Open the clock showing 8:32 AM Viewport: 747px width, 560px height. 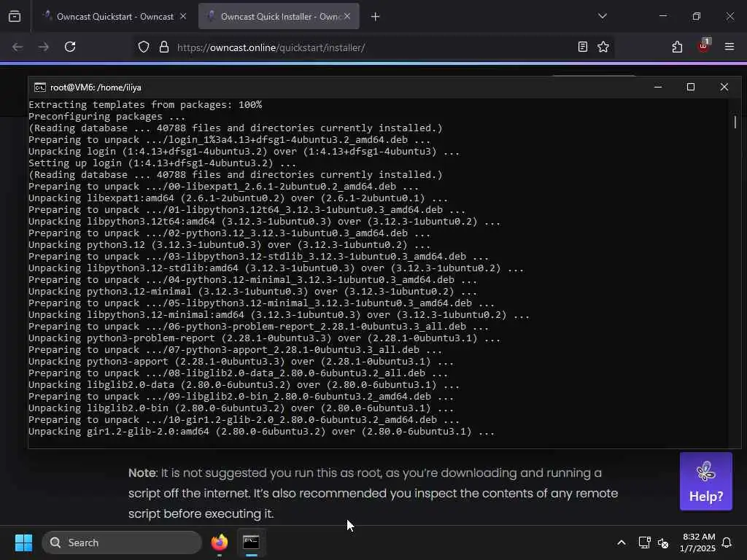click(x=697, y=542)
